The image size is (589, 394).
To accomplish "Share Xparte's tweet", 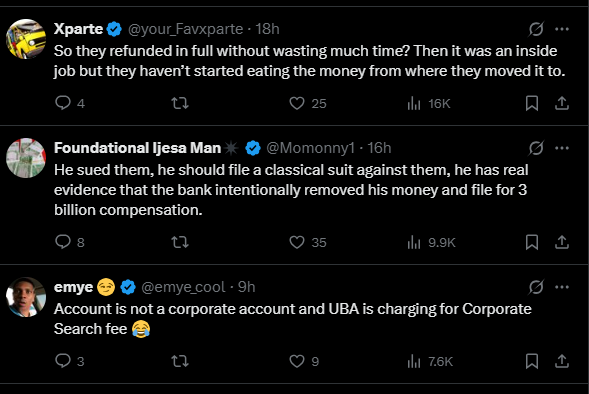I will (x=562, y=103).
